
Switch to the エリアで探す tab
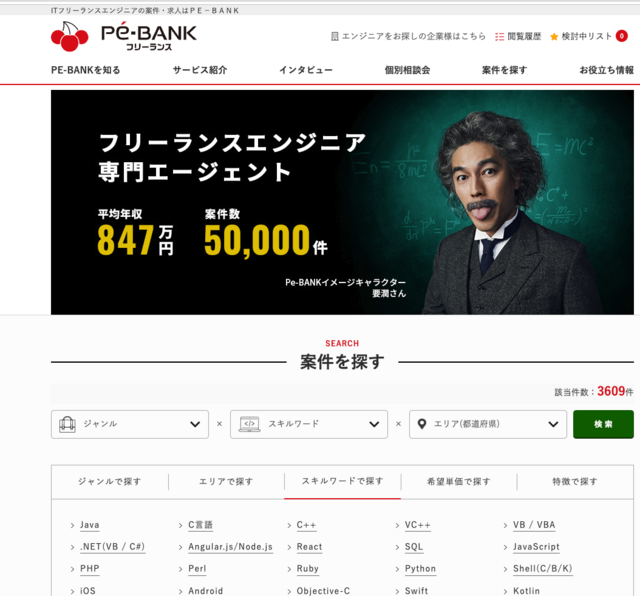226,482
